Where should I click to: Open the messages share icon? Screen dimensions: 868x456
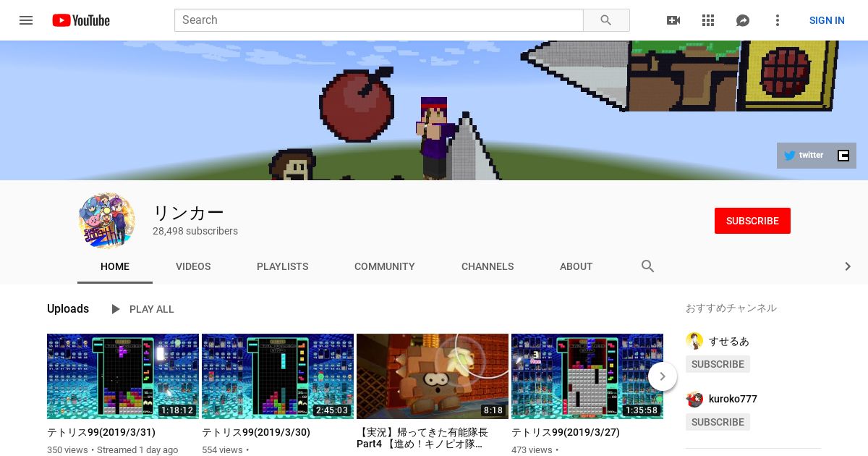click(743, 20)
